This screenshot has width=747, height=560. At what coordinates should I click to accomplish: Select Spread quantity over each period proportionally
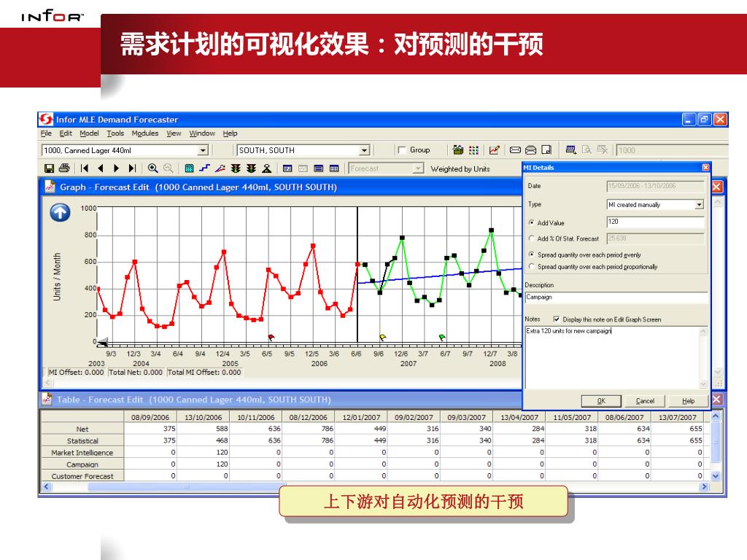[x=532, y=266]
